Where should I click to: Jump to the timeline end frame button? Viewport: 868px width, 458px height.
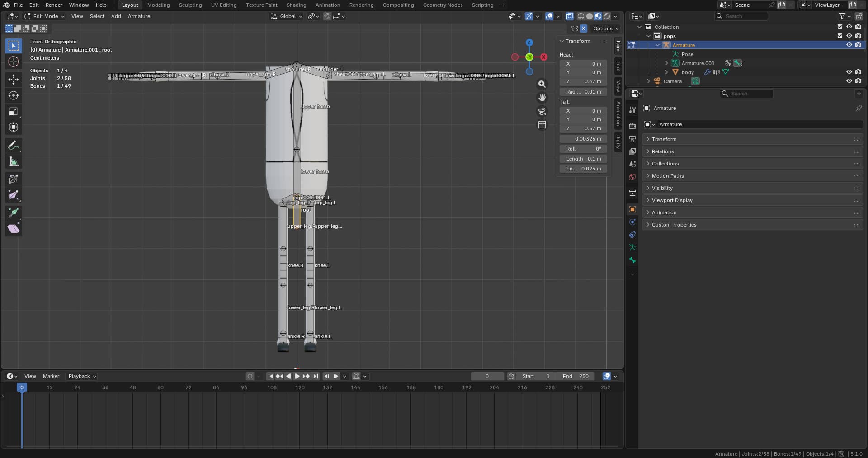click(x=316, y=376)
